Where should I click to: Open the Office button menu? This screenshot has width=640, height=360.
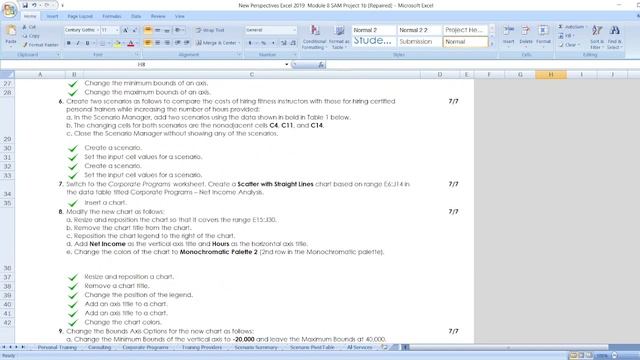point(9,10)
